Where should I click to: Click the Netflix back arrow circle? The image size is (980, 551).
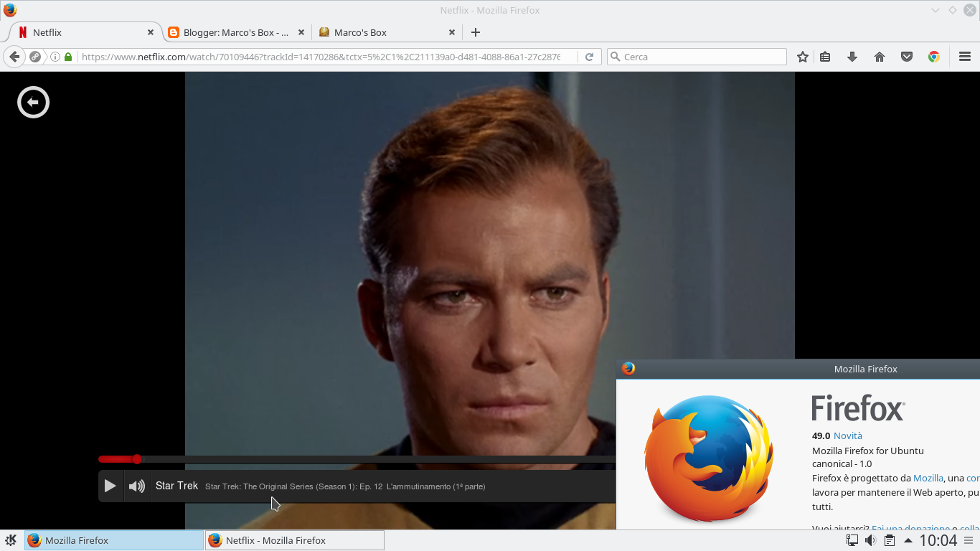[33, 103]
